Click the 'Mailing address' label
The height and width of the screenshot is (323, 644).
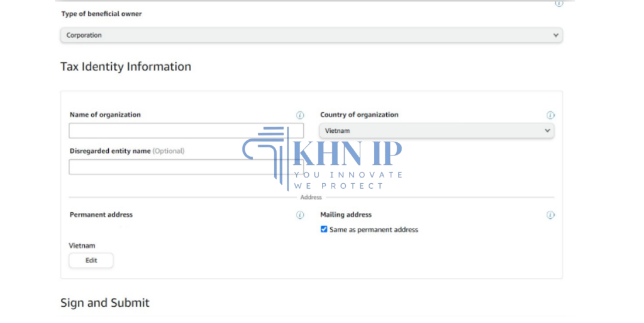[x=346, y=215]
